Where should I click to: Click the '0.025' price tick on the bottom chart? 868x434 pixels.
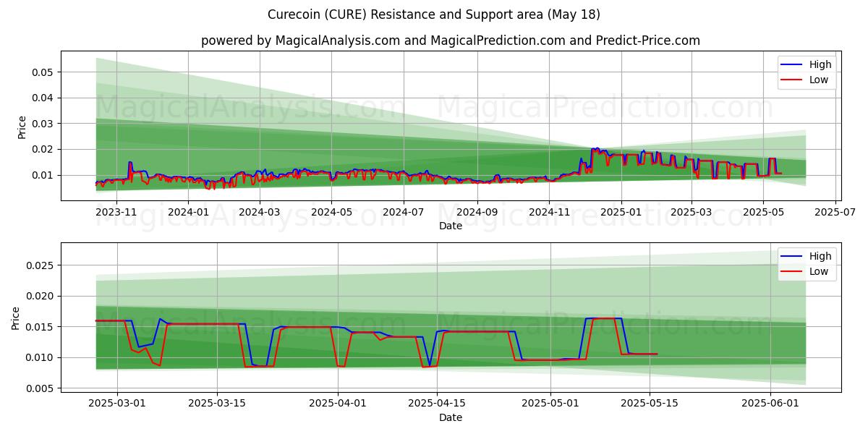[x=41, y=265]
